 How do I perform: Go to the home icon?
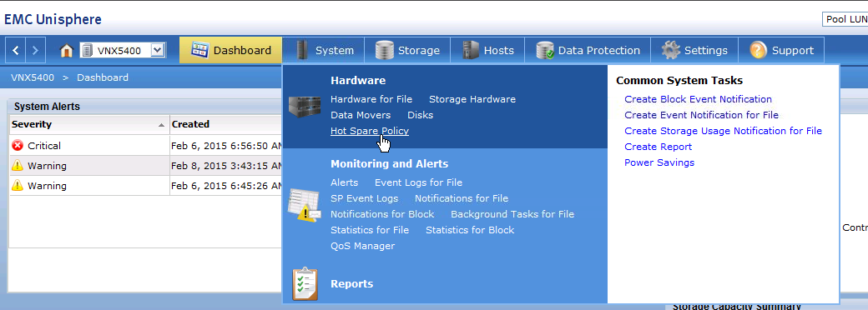[x=67, y=51]
